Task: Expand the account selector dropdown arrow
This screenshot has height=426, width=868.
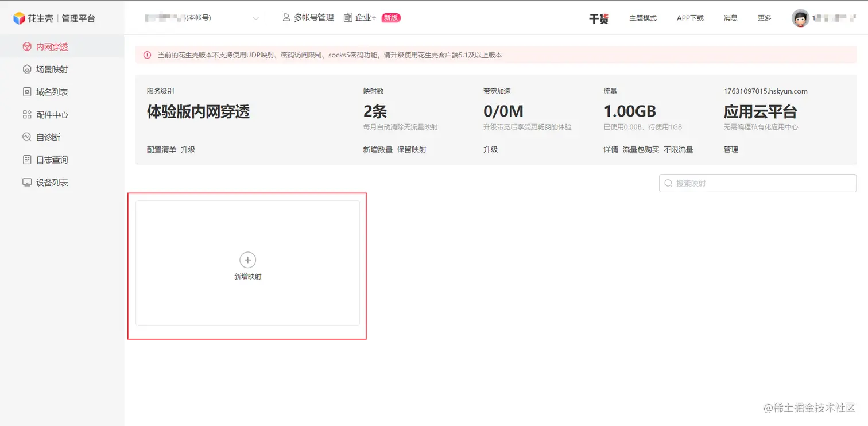Action: pos(256,18)
